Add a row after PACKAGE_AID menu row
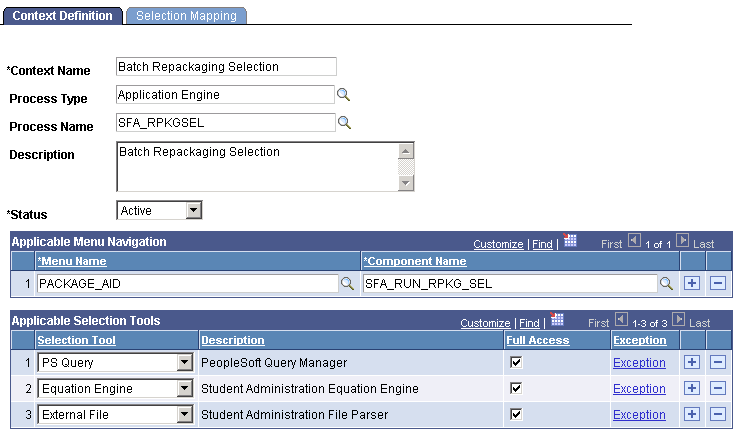 coord(692,284)
